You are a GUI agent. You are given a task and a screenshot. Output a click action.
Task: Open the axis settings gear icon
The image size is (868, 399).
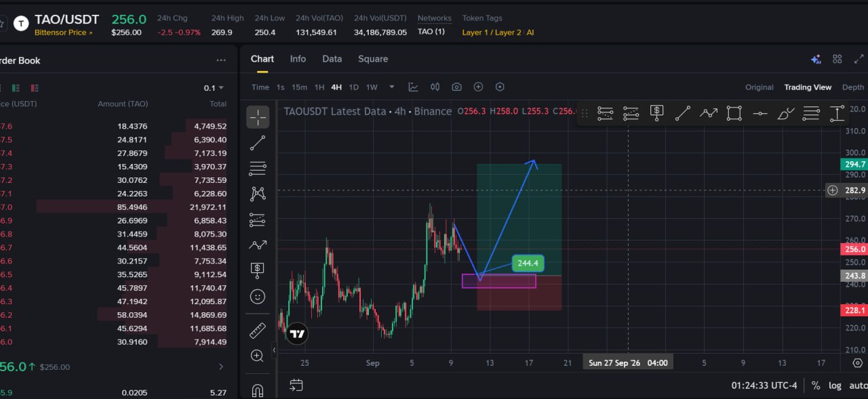[x=857, y=363]
